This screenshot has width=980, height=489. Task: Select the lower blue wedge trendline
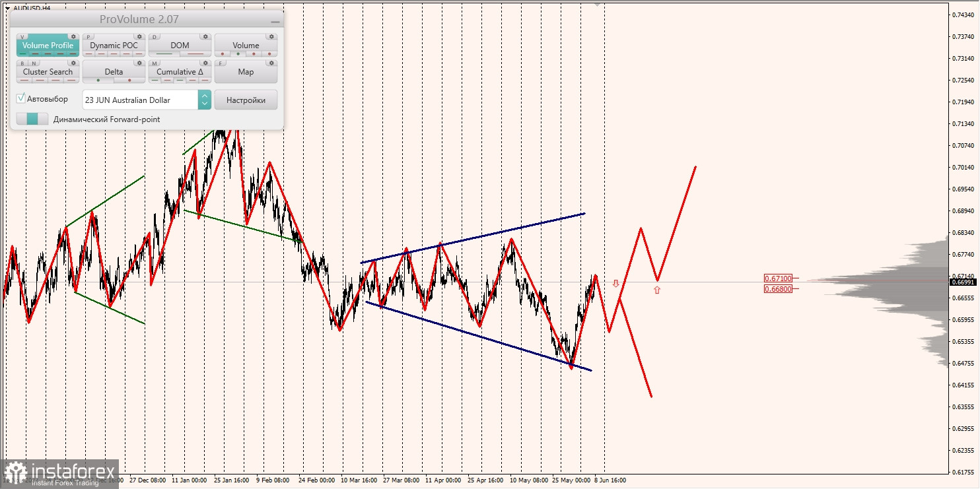(x=478, y=336)
